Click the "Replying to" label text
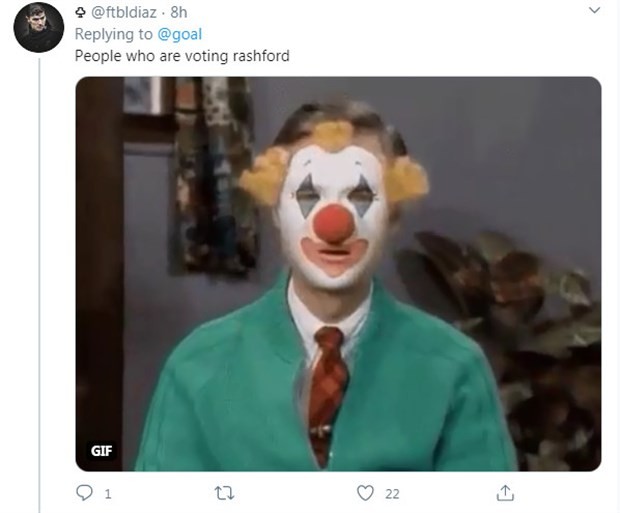The image size is (620, 513). [114, 34]
